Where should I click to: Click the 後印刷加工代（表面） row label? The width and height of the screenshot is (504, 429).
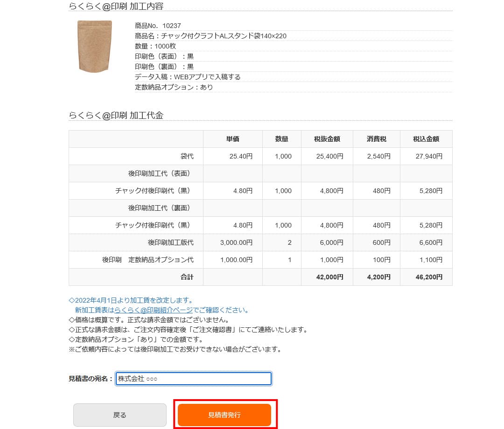[161, 174]
